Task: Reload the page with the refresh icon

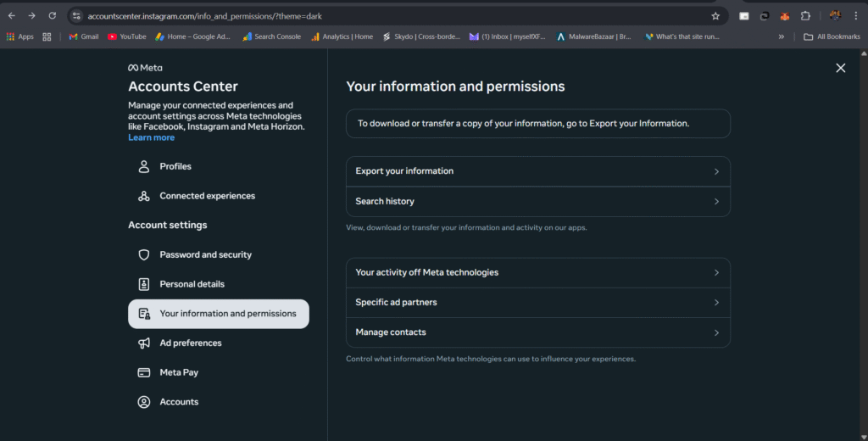Action: pyautogui.click(x=52, y=16)
